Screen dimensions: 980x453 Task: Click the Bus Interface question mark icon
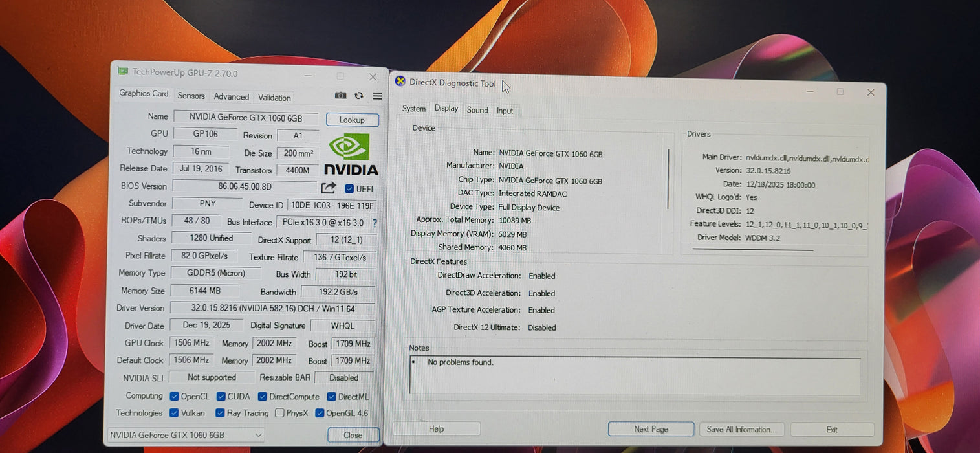pos(375,223)
